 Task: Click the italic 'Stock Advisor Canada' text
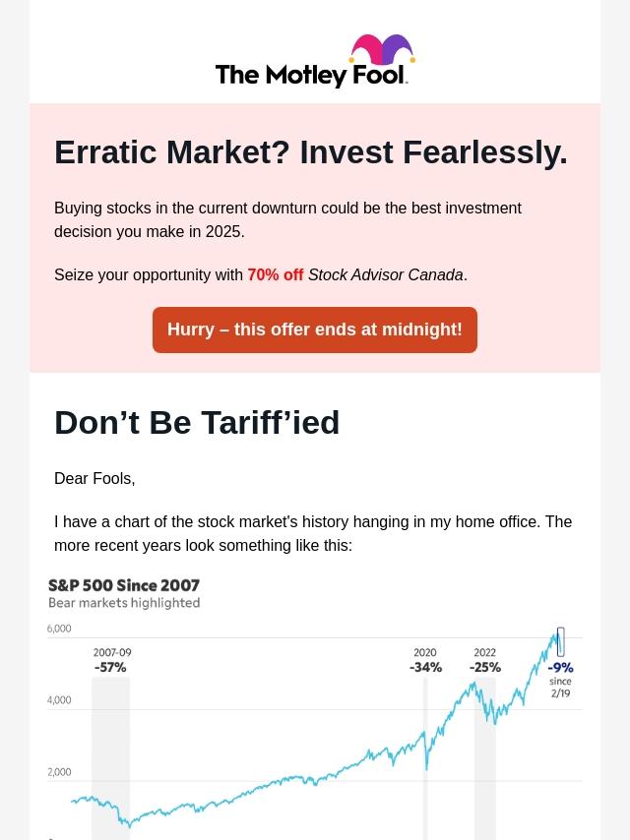pos(385,275)
